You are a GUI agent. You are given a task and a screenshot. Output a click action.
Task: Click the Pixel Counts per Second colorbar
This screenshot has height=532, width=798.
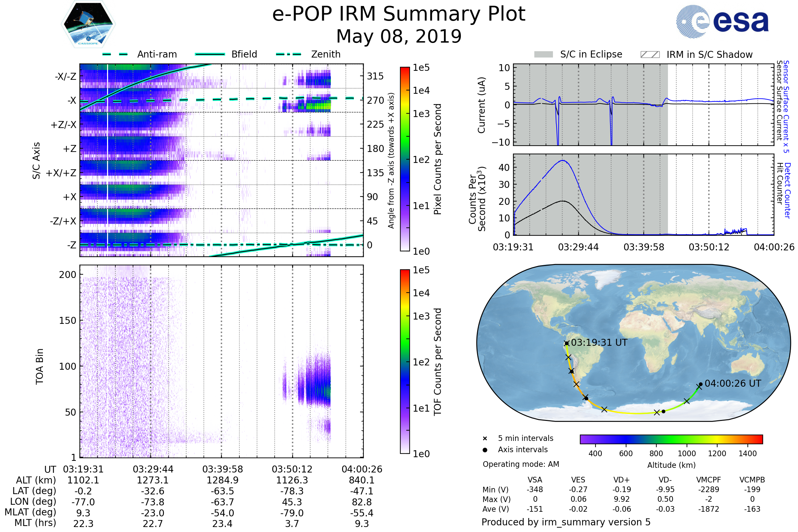coord(405,159)
